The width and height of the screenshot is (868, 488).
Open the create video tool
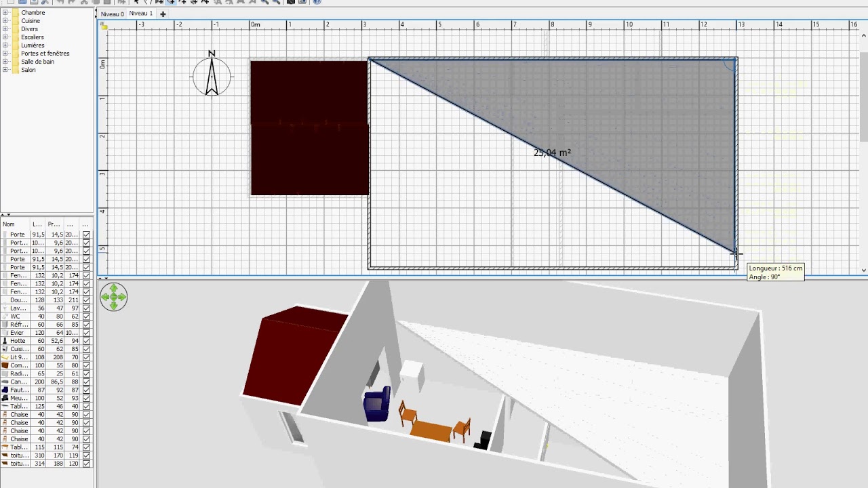click(x=302, y=3)
